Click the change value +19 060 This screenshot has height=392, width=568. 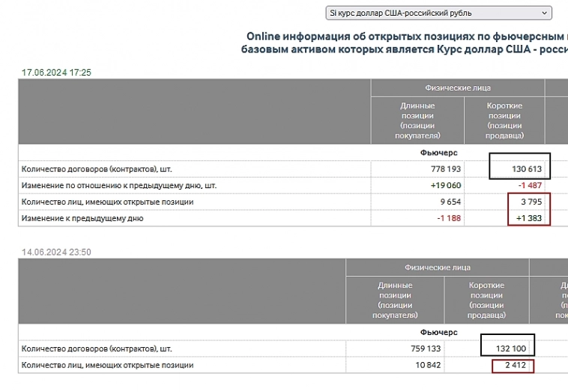pos(445,185)
